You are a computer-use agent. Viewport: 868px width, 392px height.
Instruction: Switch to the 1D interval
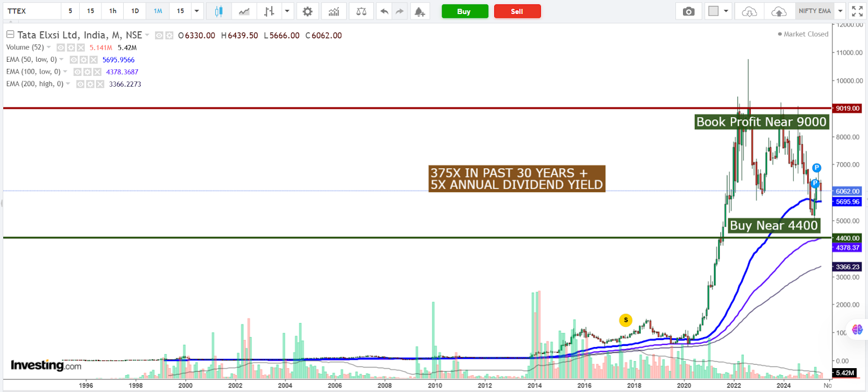coord(135,11)
